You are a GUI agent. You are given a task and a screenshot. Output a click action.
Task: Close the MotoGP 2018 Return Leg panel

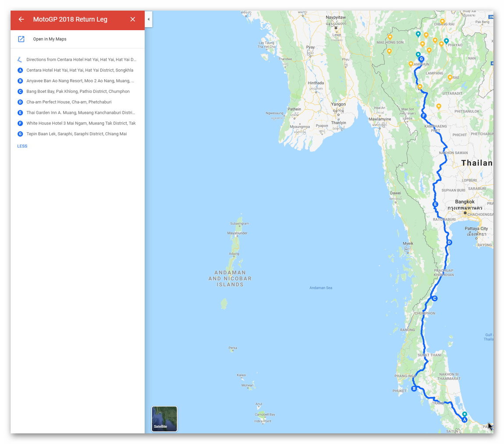pyautogui.click(x=133, y=19)
